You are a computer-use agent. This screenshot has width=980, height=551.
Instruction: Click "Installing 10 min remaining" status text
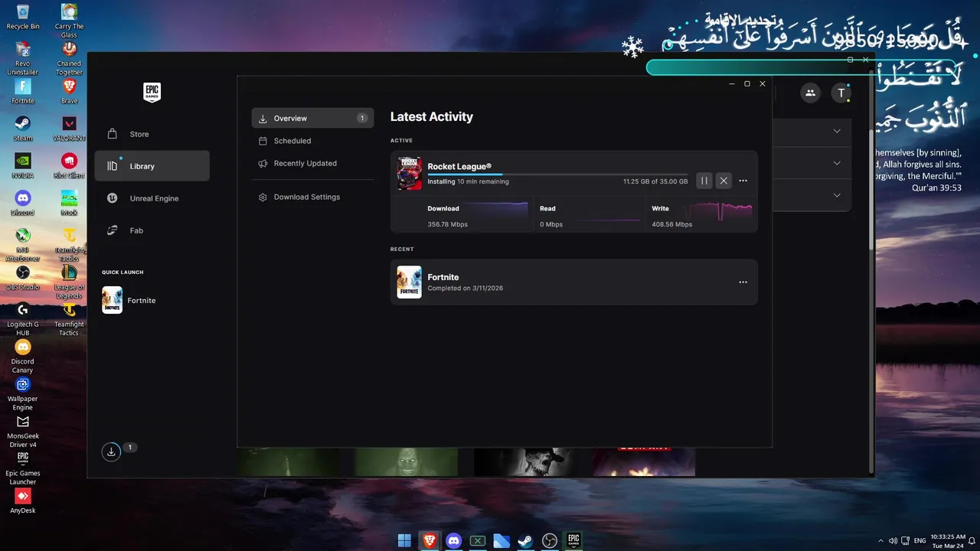coord(468,181)
